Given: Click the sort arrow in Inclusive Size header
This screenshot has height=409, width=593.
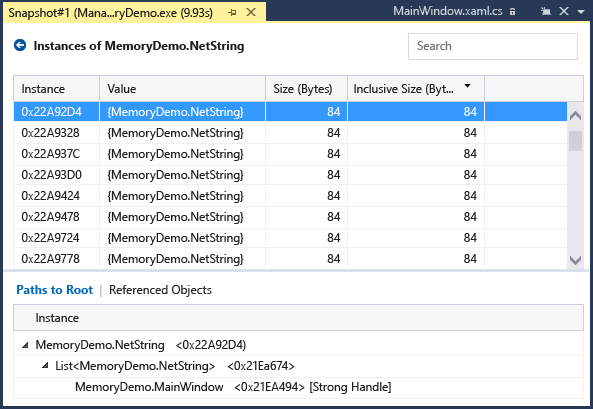Looking at the screenshot, I should click(467, 86).
